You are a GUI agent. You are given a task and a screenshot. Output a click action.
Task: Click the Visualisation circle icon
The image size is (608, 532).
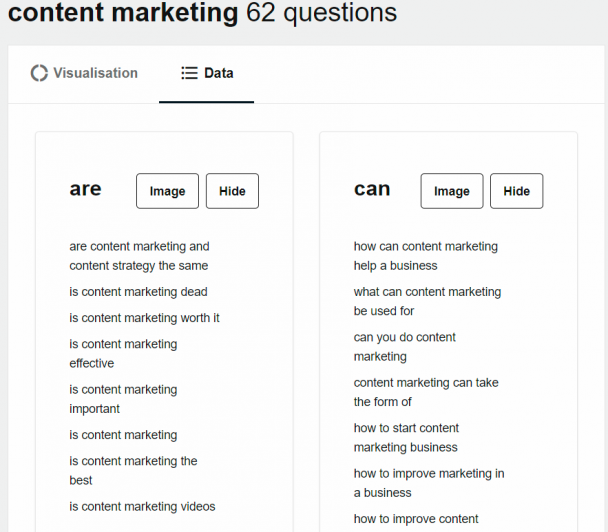click(x=39, y=73)
